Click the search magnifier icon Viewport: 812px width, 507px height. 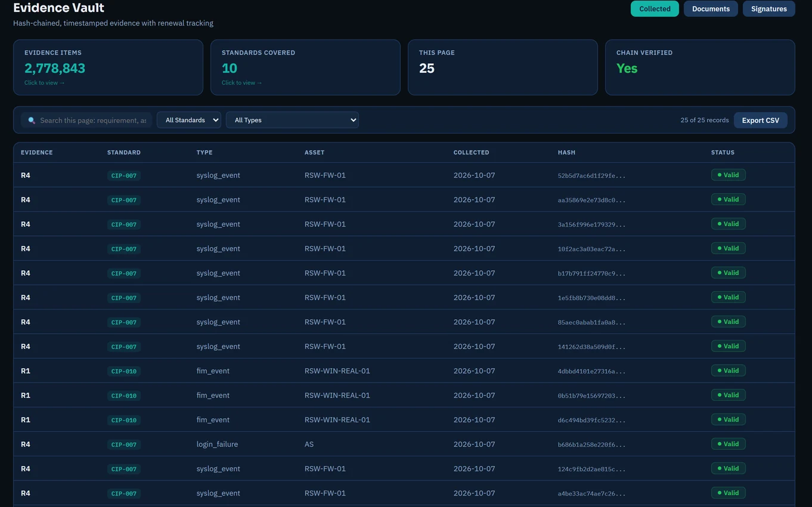pos(32,120)
